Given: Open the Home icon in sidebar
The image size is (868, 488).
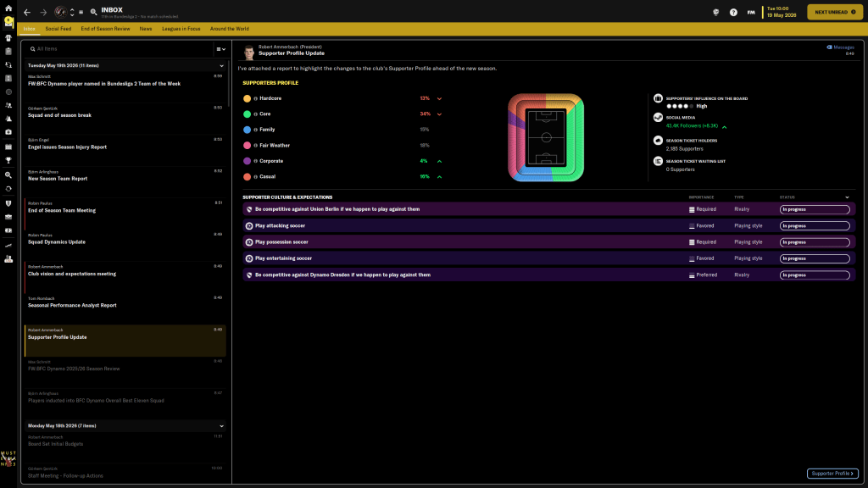Looking at the screenshot, I should (x=8, y=8).
